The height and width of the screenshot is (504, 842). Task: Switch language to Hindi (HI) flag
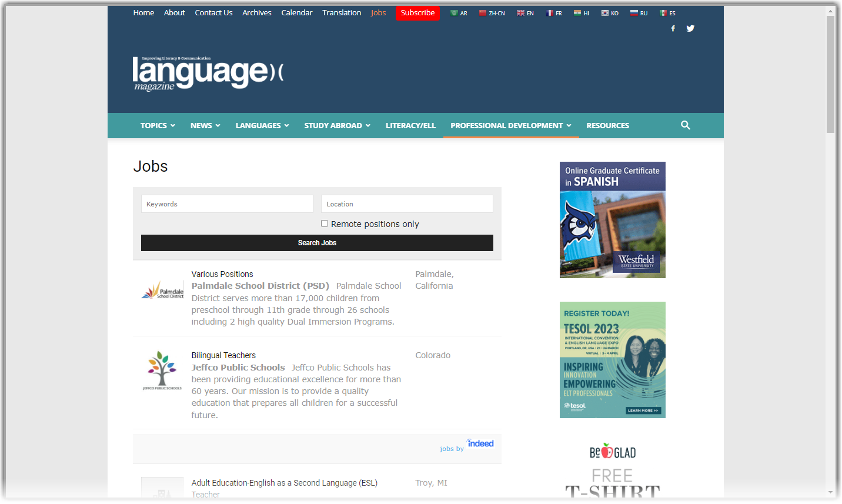click(582, 13)
